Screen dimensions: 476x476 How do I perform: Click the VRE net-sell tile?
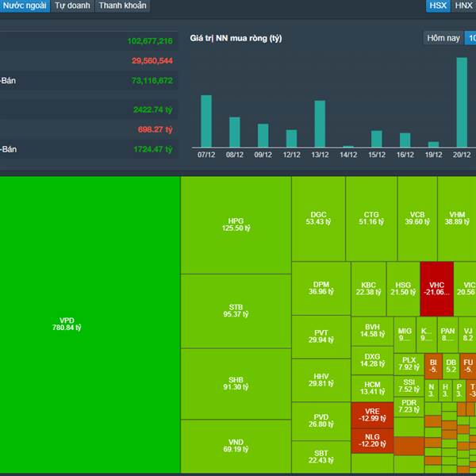coord(372,415)
